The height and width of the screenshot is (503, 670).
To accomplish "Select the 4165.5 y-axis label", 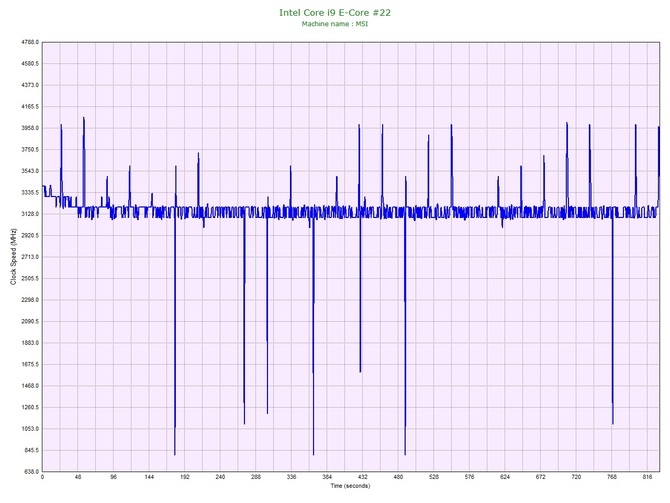I will tap(30, 107).
